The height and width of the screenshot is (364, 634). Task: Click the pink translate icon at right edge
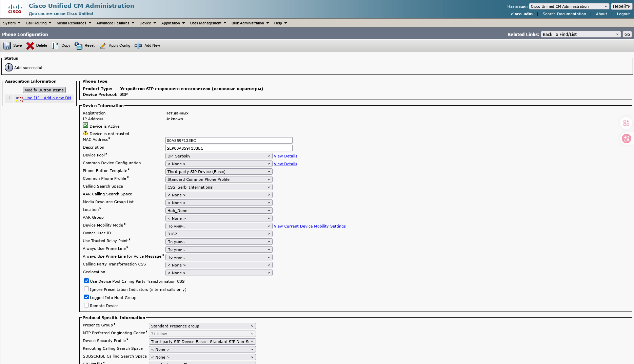coord(626,138)
